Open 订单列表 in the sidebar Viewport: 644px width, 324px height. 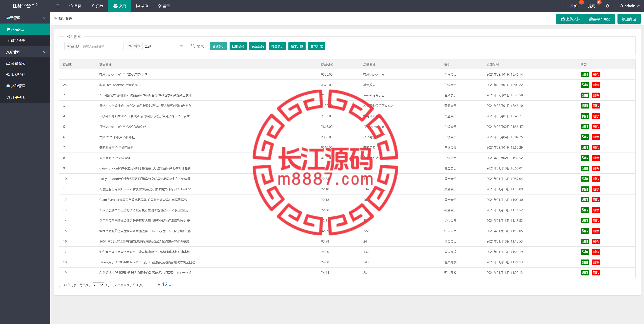(25, 97)
